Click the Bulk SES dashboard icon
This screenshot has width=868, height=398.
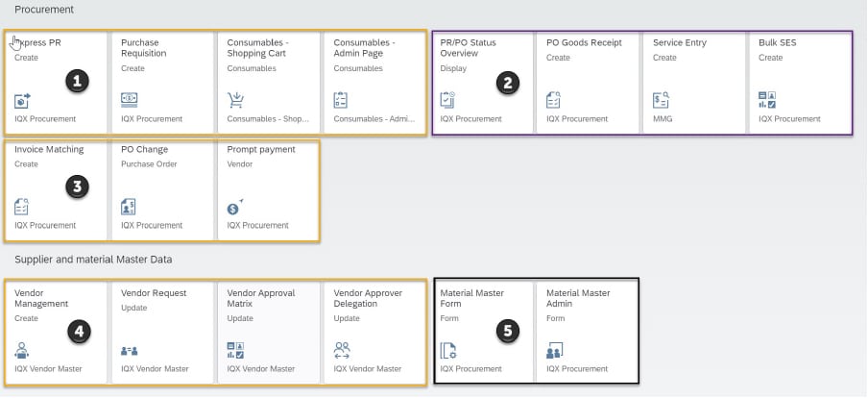coord(767,100)
